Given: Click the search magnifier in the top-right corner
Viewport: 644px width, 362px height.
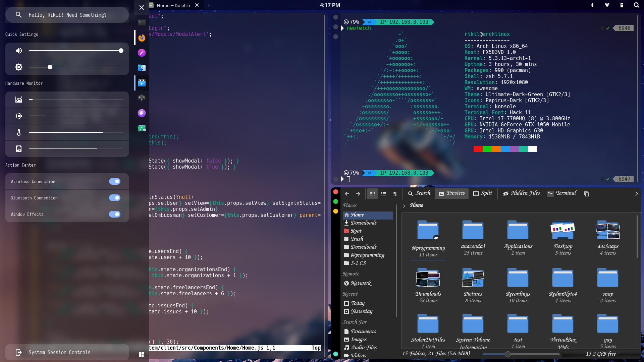Looking at the screenshot, I should click(636, 5).
